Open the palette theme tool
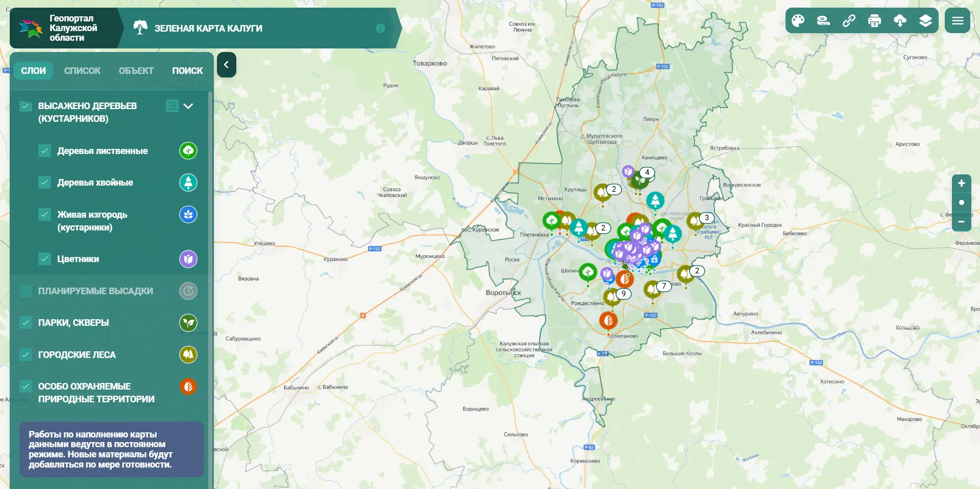This screenshot has height=489, width=980. coord(798,20)
